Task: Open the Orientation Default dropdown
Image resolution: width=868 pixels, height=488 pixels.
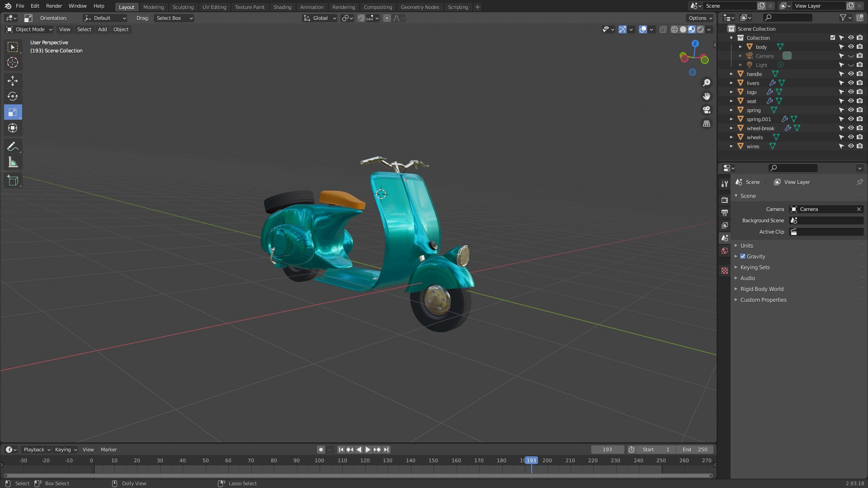Action: click(105, 18)
